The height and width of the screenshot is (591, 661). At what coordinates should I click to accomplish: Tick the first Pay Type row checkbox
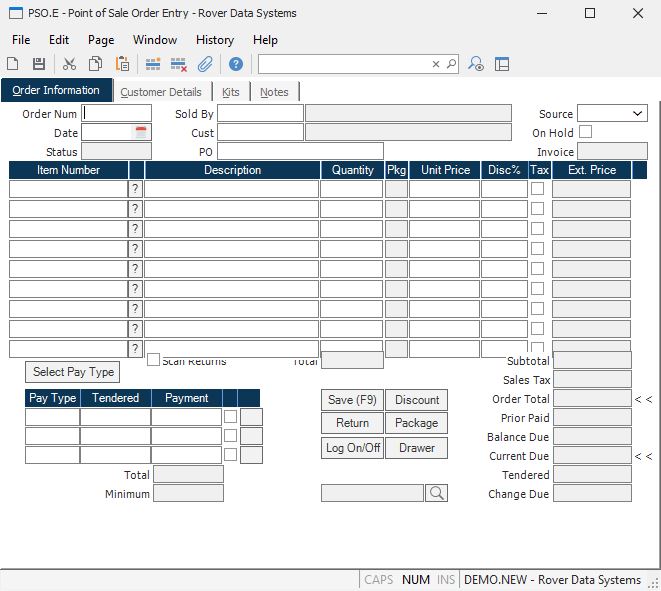[x=231, y=417]
